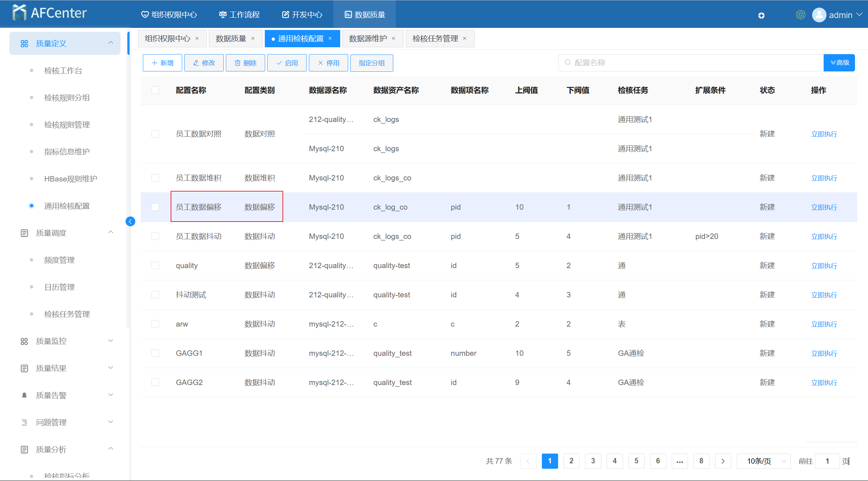Expand the 高级 advanced search
868x481 pixels.
tap(839, 63)
